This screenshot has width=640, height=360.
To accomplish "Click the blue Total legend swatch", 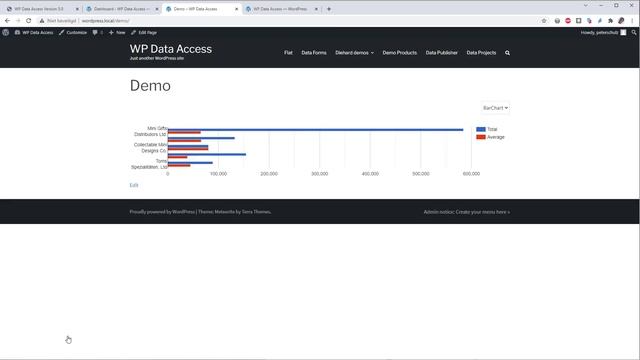I will click(x=481, y=129).
